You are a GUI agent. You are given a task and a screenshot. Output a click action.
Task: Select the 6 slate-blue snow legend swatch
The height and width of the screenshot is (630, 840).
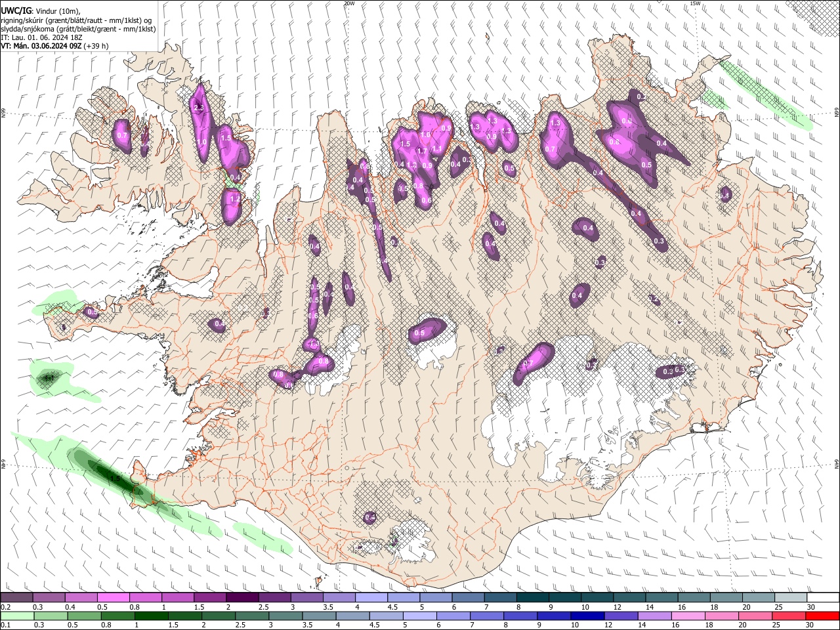click(x=467, y=598)
